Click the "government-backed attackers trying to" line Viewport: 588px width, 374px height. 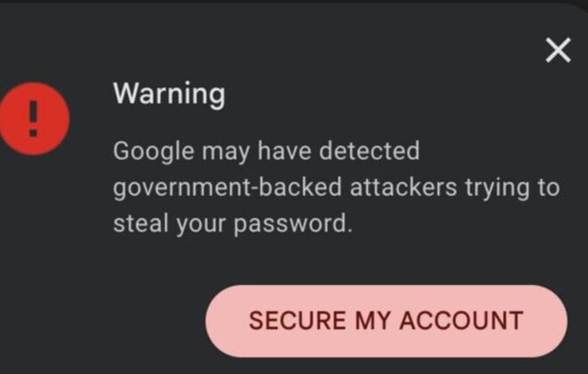click(336, 187)
